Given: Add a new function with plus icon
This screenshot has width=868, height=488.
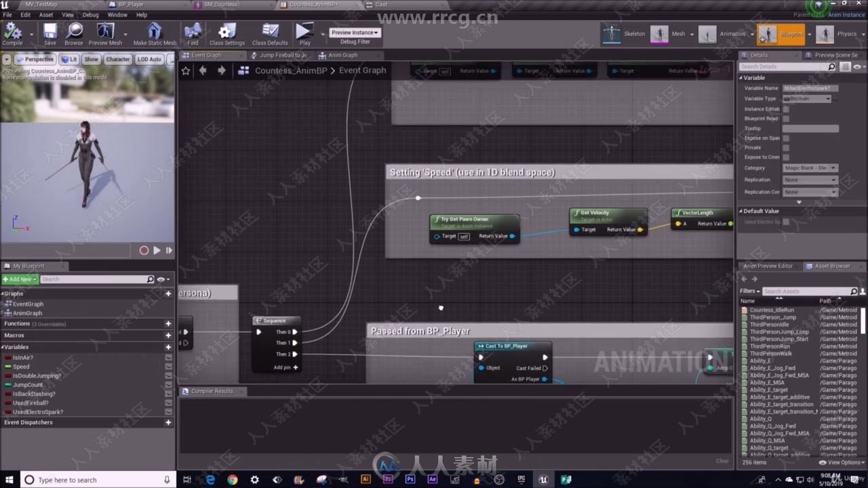Looking at the screenshot, I should click(x=168, y=324).
